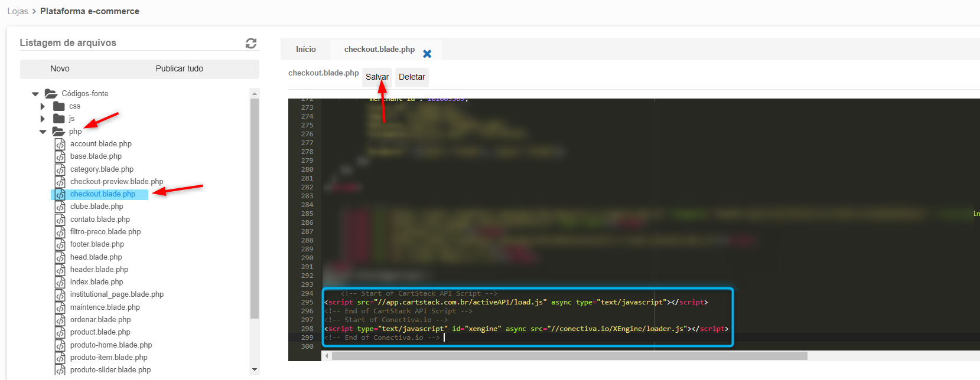Click the js folder icon
The height and width of the screenshot is (380, 980).
59,119
